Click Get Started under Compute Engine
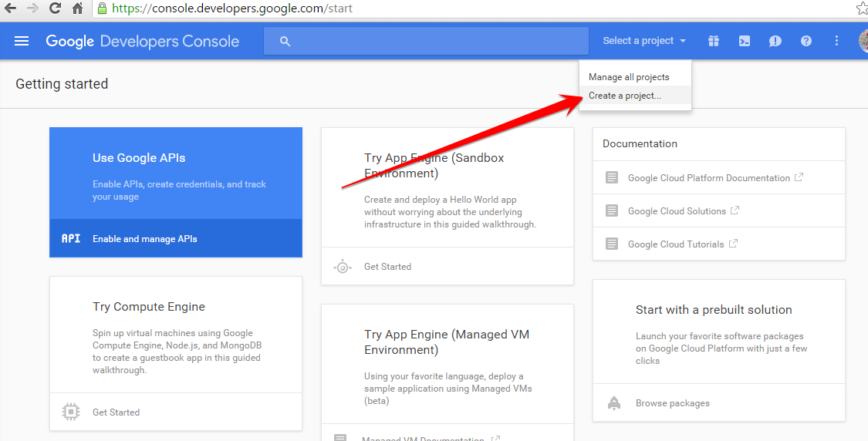This screenshot has width=868, height=441. pos(117,412)
